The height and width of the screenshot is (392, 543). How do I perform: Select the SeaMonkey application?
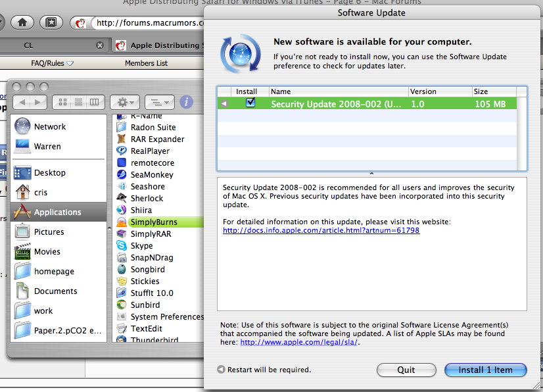(152, 175)
